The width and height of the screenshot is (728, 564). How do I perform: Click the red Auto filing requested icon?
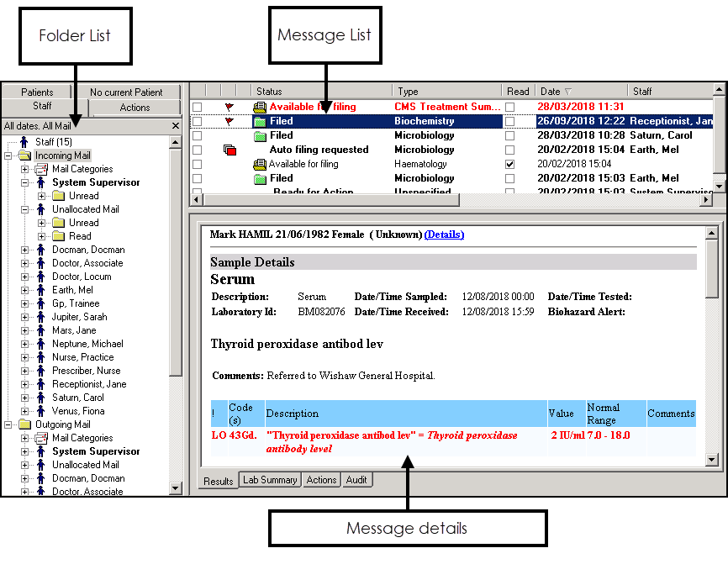pos(229,150)
